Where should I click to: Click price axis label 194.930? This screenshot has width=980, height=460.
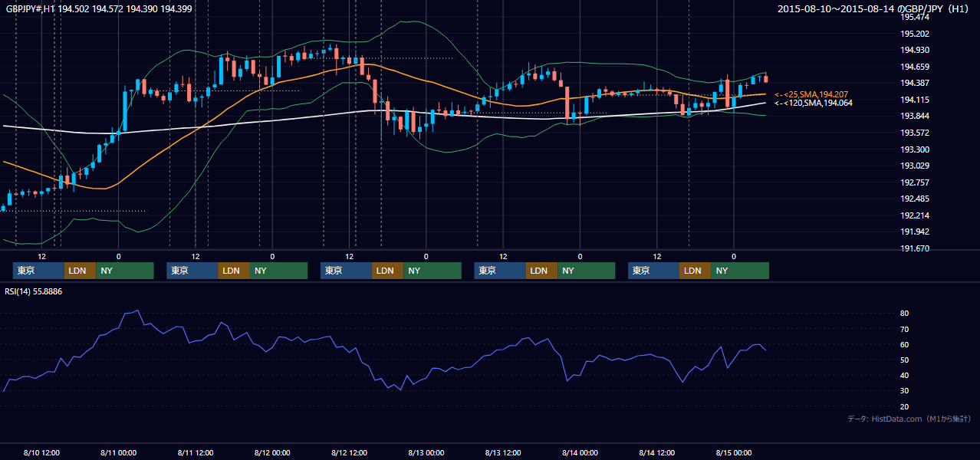tap(914, 50)
